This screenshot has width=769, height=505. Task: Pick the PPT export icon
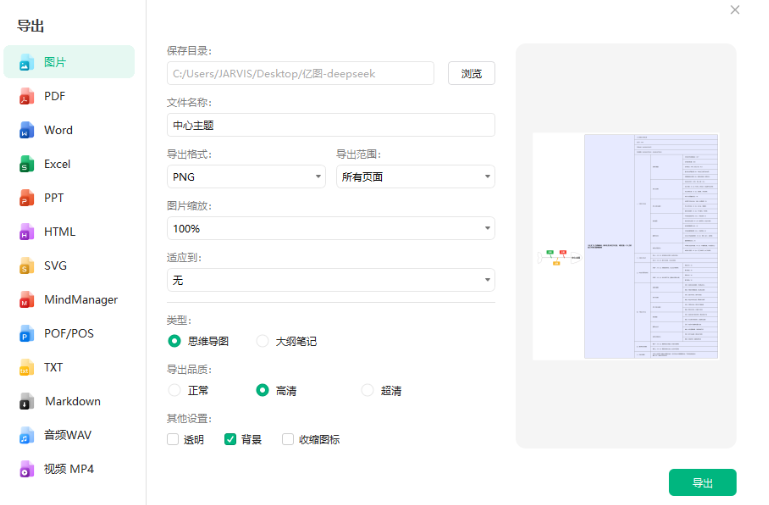tap(27, 198)
